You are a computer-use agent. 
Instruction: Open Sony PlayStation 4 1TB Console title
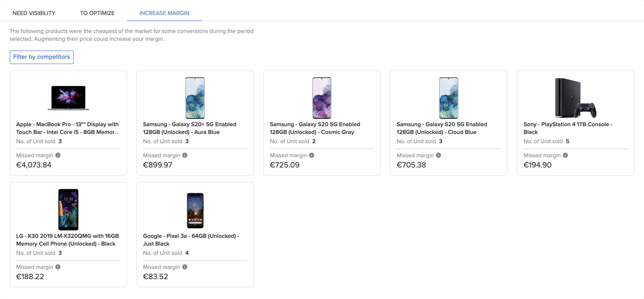(568, 128)
